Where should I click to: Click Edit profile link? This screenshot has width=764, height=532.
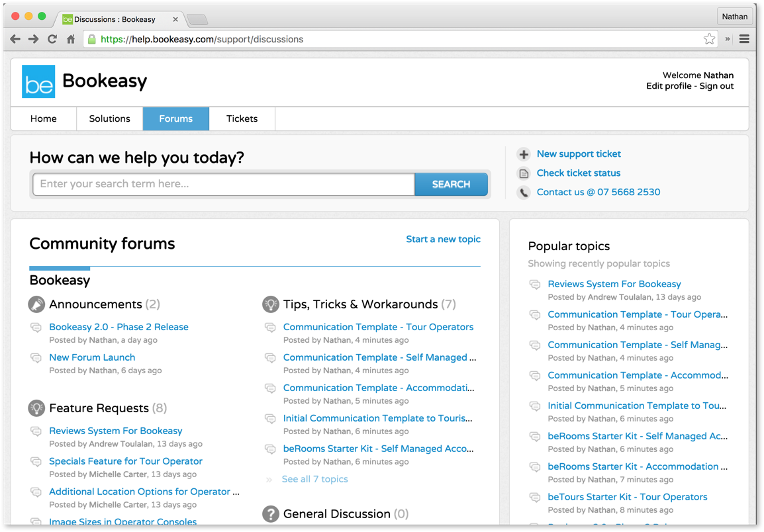[669, 86]
